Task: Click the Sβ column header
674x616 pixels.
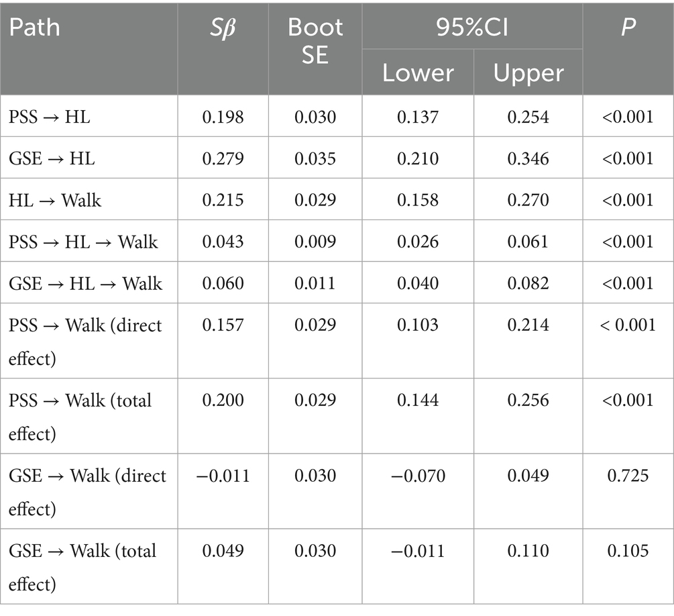Action: click(x=223, y=28)
